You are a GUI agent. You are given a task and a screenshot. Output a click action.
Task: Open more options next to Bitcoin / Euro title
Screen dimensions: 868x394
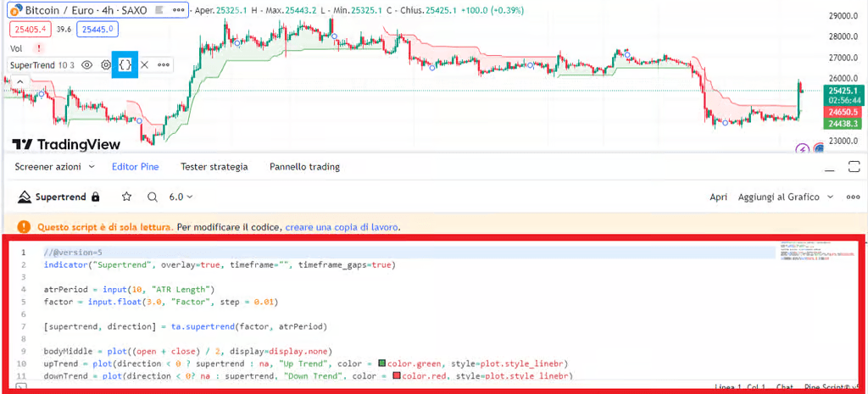tap(178, 10)
